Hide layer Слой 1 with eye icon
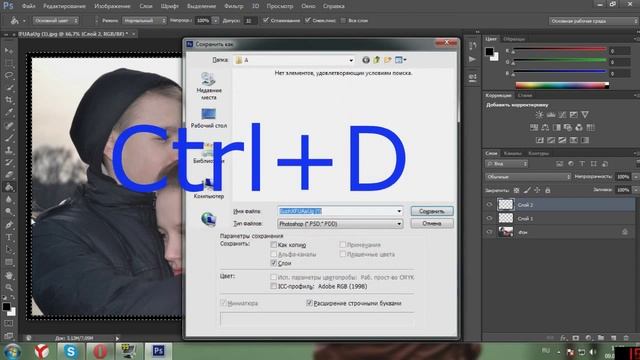 coord(489,218)
